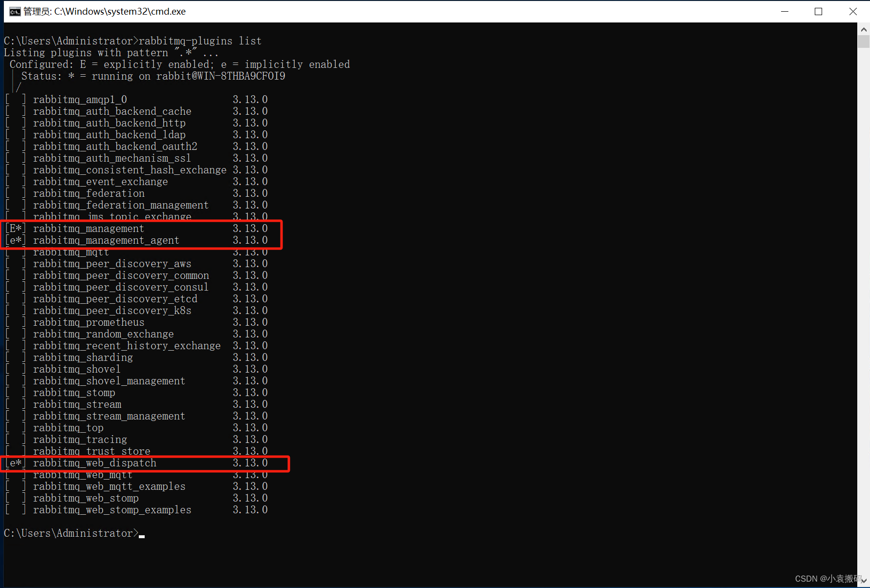Click the rabbitmq_peer_discovery_k8s row

coord(137,311)
